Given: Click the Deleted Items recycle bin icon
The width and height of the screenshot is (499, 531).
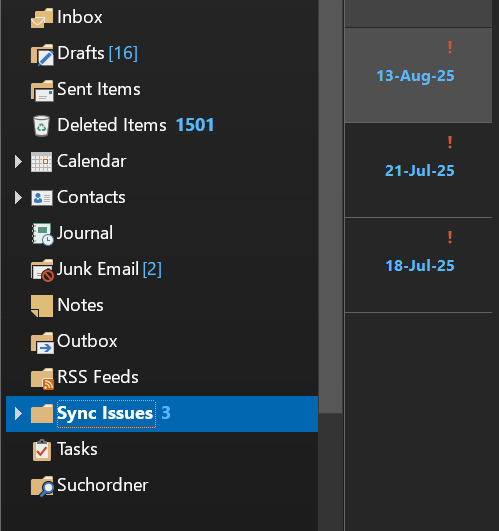Looking at the screenshot, I should 42,126.
